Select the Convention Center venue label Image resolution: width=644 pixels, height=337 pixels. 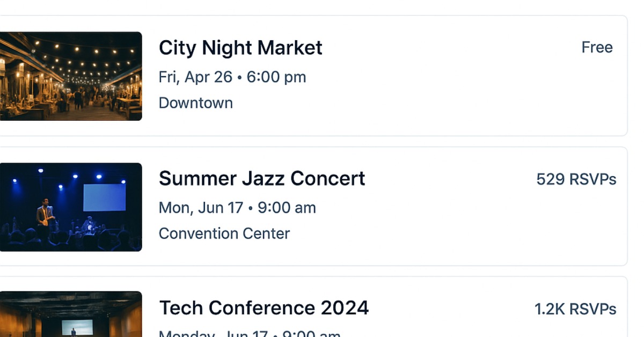coord(224,233)
